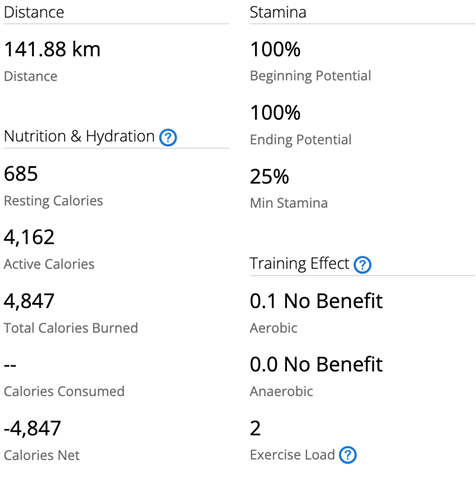Screen dimensions: 476x480
Task: Click the Calories Consumed dashes placeholder
Action: (x=10, y=365)
